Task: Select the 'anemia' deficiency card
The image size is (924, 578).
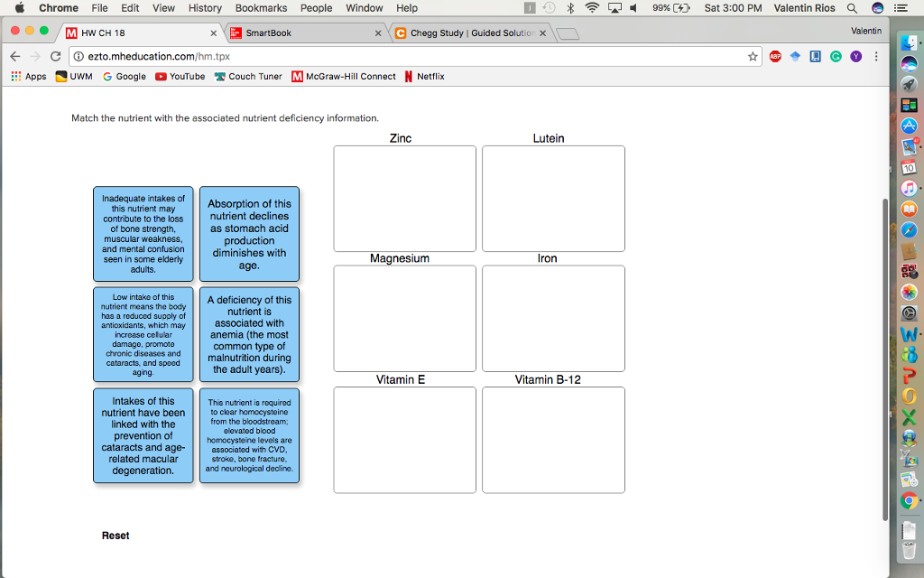Action: 249,334
